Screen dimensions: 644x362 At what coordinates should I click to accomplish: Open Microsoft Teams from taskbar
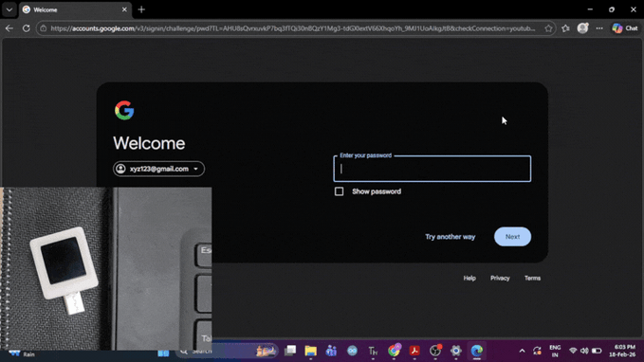pos(331,351)
